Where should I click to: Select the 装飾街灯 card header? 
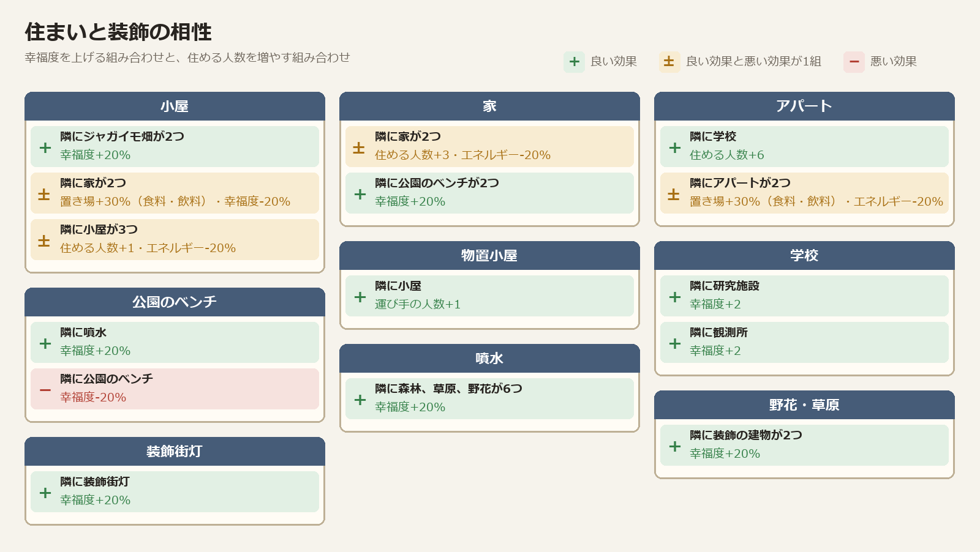tap(175, 452)
